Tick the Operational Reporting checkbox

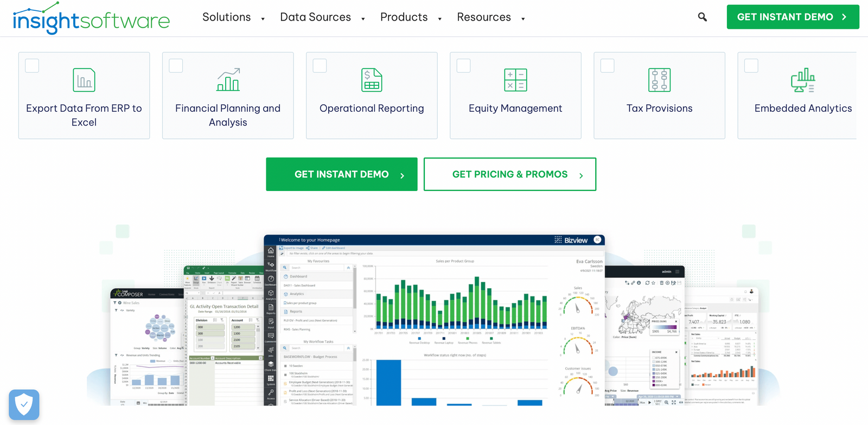320,66
